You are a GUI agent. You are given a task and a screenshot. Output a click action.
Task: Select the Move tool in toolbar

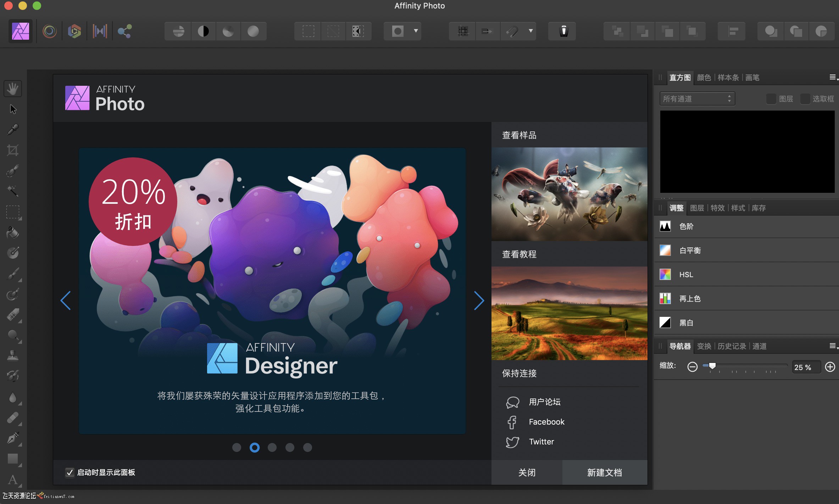point(13,109)
